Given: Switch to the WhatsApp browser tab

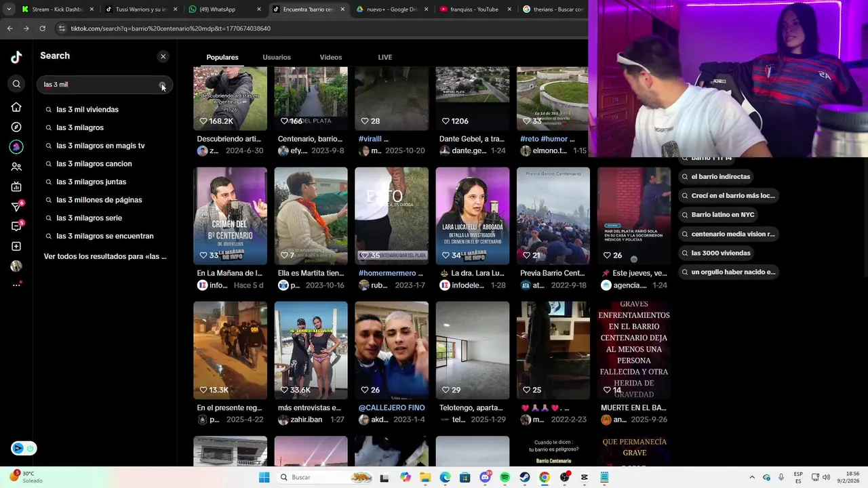Looking at the screenshot, I should [x=224, y=9].
